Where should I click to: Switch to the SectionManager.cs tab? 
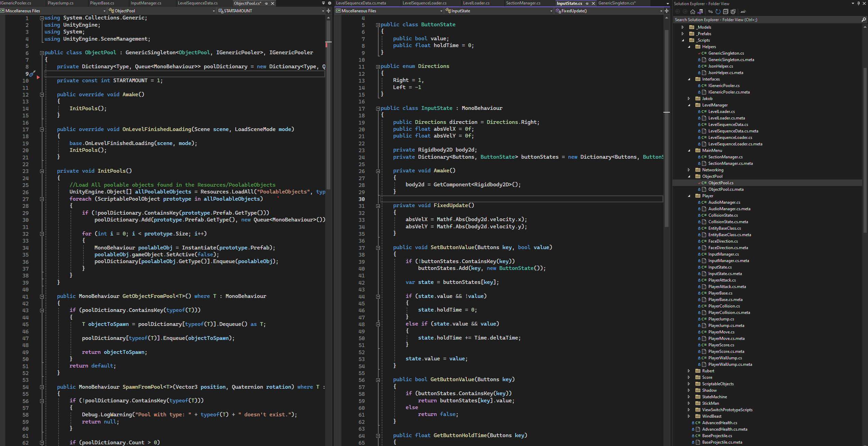[x=523, y=3]
